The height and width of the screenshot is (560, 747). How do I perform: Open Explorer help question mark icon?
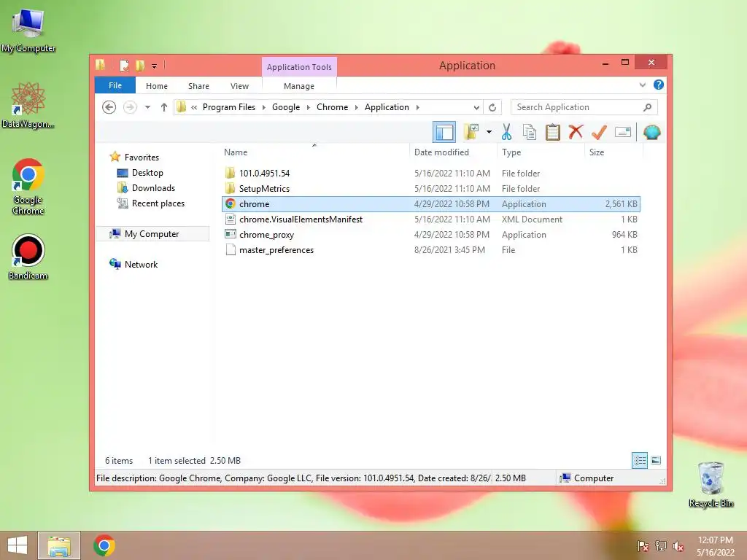pyautogui.click(x=659, y=85)
